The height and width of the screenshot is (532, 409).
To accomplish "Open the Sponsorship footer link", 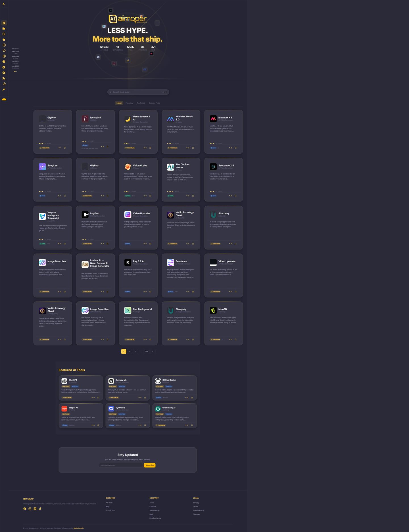I will (155, 510).
